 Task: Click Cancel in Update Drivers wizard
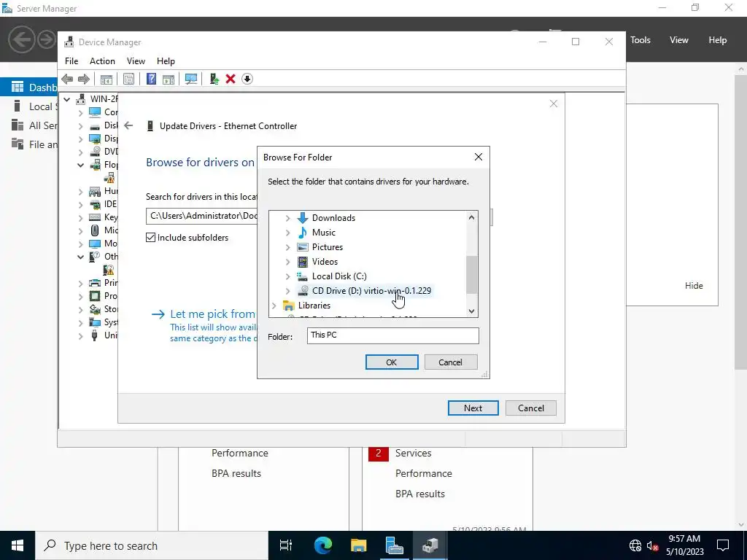[531, 408]
